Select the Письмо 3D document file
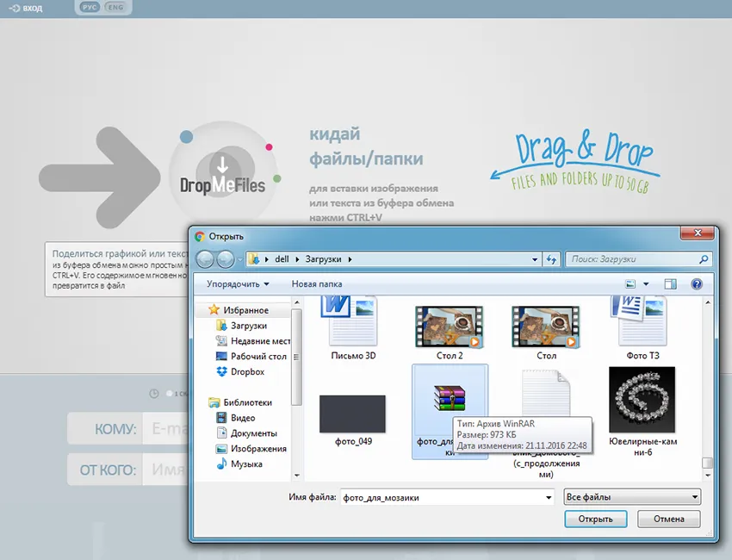This screenshot has height=560, width=732. coord(353,329)
